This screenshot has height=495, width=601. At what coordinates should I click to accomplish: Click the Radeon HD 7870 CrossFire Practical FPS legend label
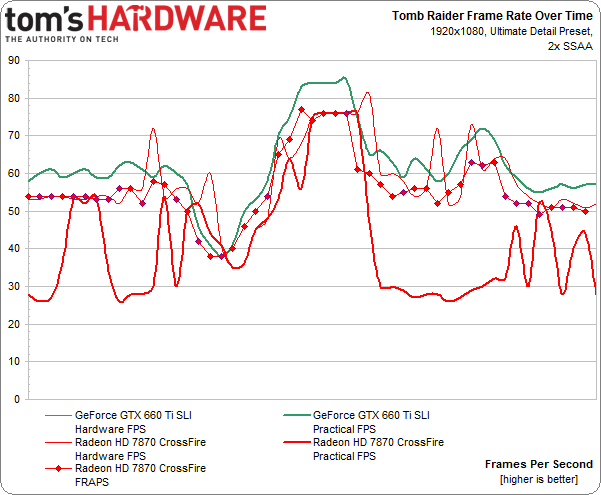click(378, 449)
